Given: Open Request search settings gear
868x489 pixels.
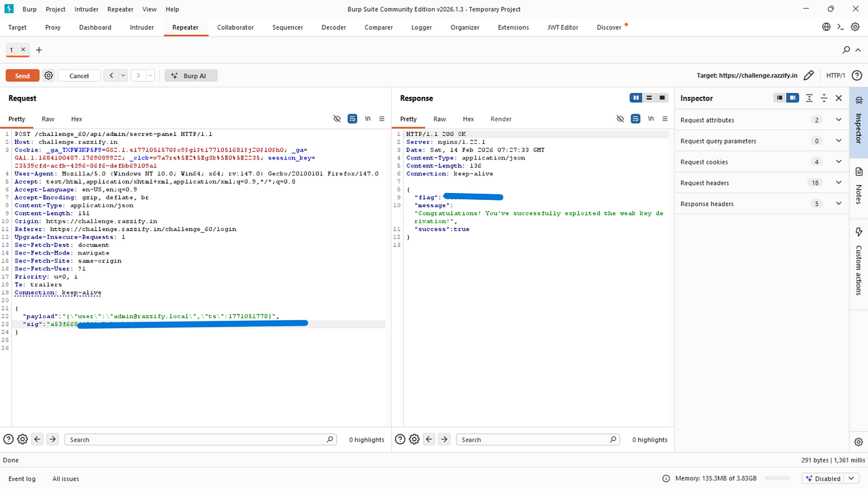Looking at the screenshot, I should (x=22, y=439).
